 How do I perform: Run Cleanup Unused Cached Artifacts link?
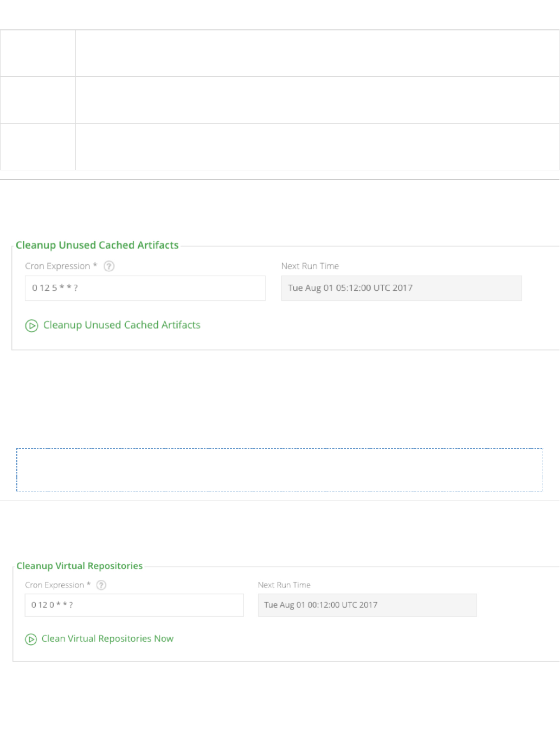click(x=121, y=325)
